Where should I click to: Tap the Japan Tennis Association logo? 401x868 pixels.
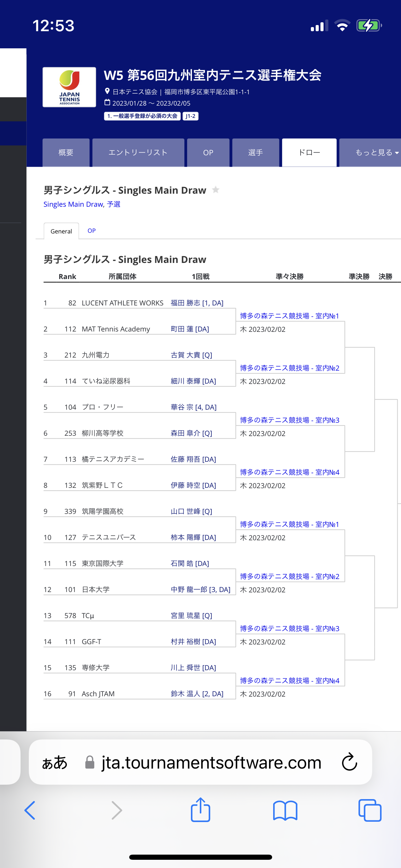pyautogui.click(x=69, y=87)
